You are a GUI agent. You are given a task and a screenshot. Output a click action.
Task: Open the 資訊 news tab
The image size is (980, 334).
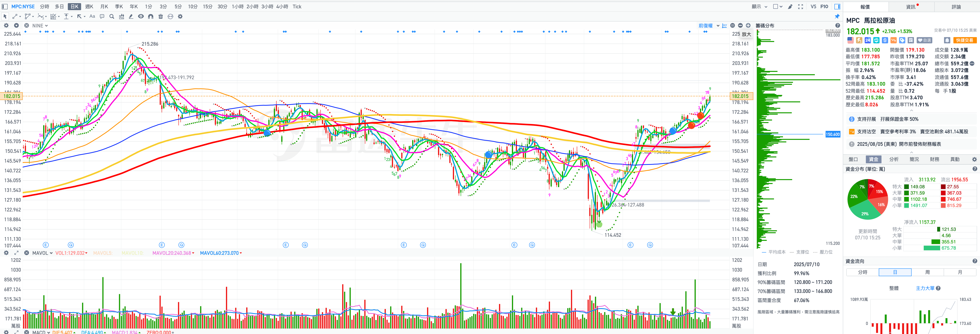(x=911, y=7)
